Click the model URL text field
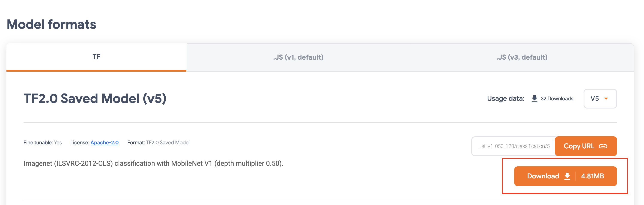The height and width of the screenshot is (205, 644). tap(514, 146)
